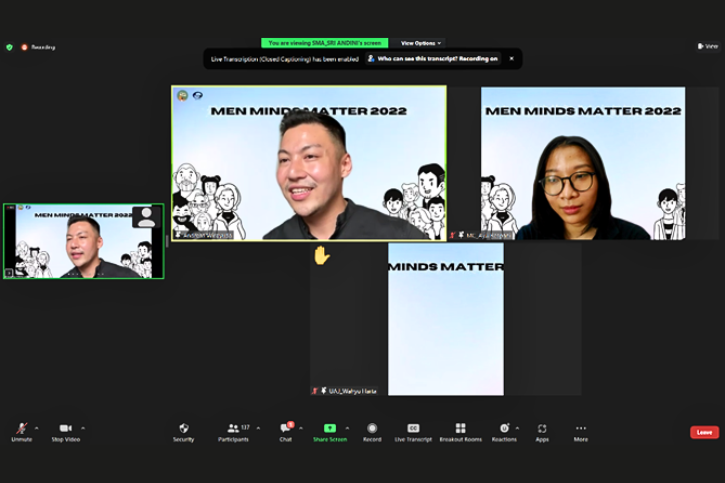Click the participant avatar icon in self-view
Screen dimensions: 725x483
click(x=147, y=217)
